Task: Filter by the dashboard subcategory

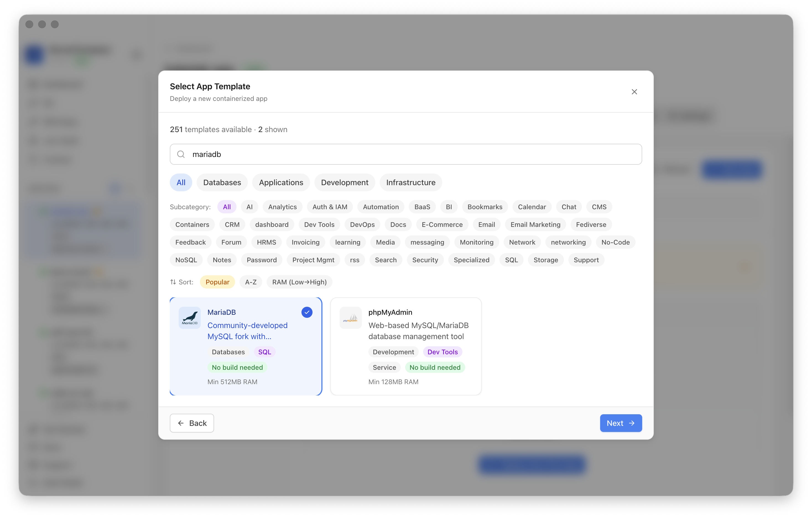Action: pos(272,224)
